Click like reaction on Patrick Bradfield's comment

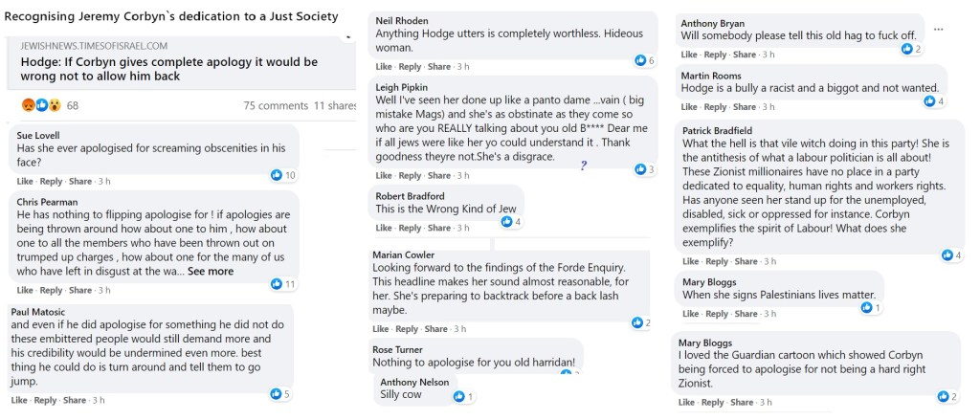tap(947, 254)
